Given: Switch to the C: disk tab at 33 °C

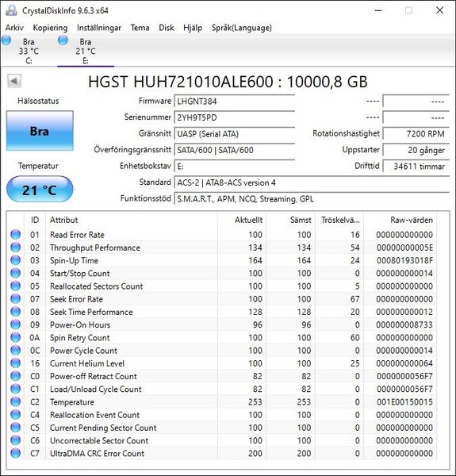Looking at the screenshot, I should click(x=29, y=51).
